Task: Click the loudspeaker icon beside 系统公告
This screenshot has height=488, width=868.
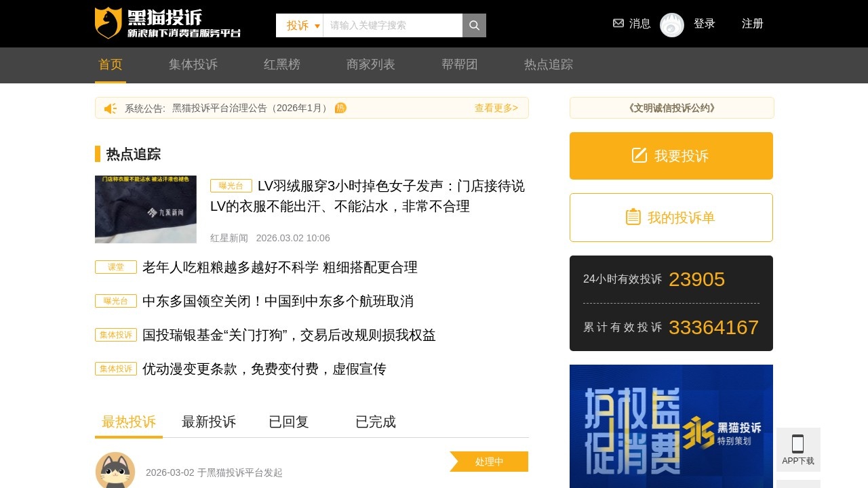Action: click(x=111, y=108)
